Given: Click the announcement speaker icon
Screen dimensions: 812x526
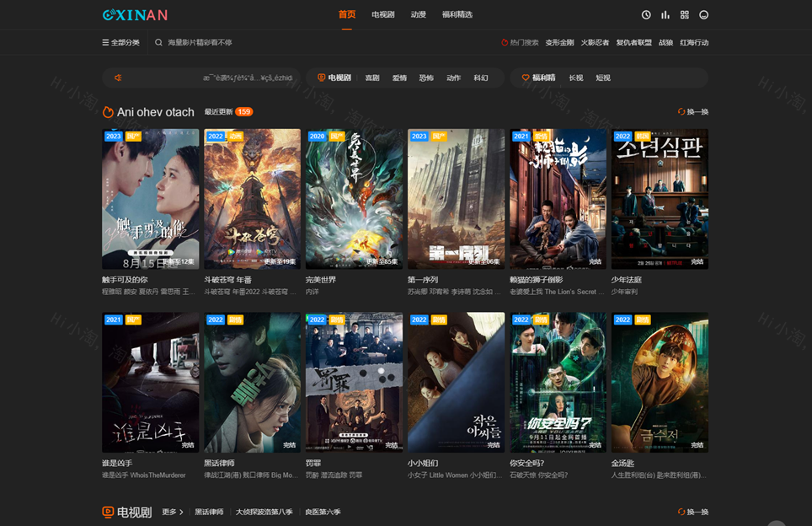Looking at the screenshot, I should (119, 78).
